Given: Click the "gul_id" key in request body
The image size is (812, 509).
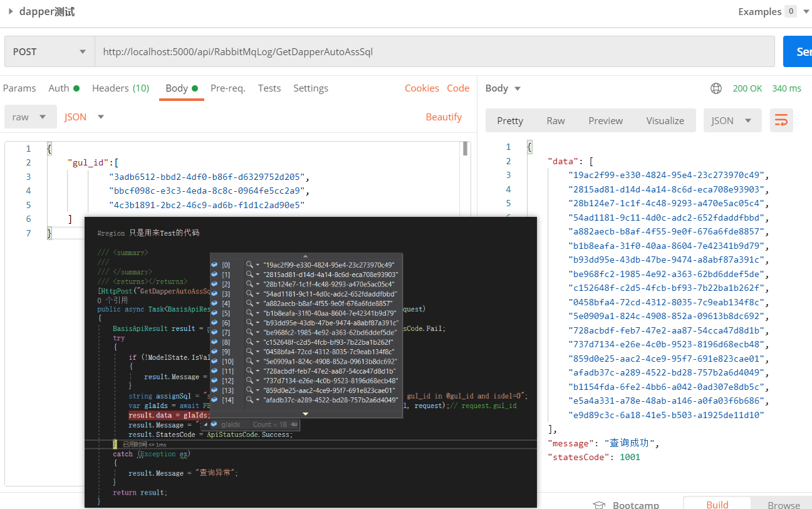Looking at the screenshot, I should [88, 162].
